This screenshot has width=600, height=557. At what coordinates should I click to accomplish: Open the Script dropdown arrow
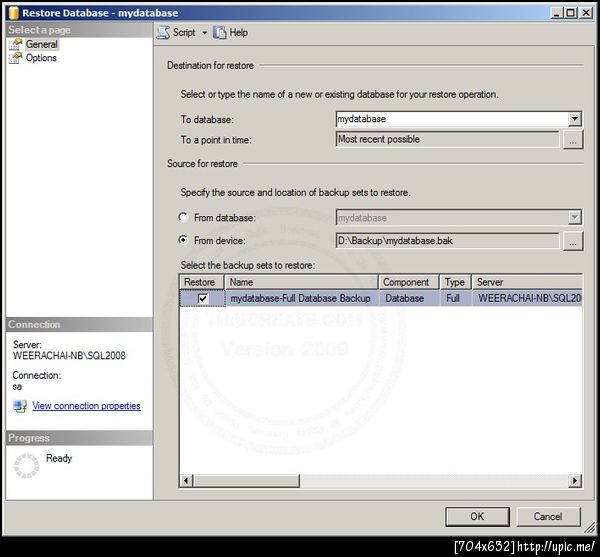pyautogui.click(x=204, y=33)
